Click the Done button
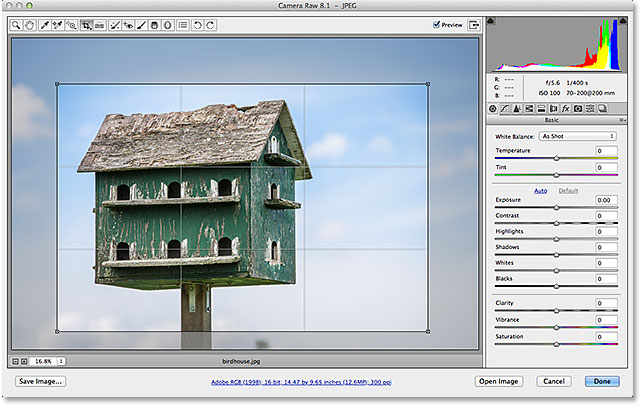The image size is (640, 406). pyautogui.click(x=602, y=381)
